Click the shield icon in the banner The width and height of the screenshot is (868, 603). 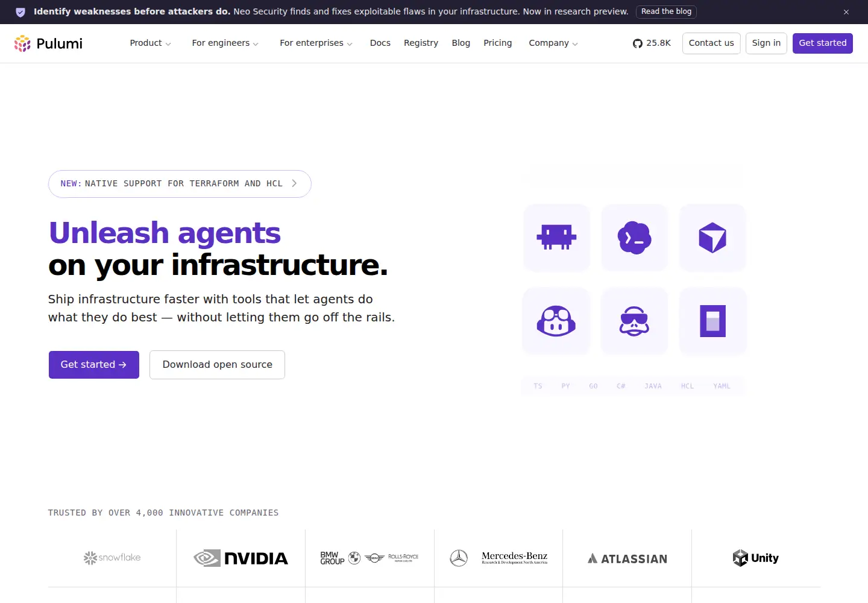click(20, 12)
